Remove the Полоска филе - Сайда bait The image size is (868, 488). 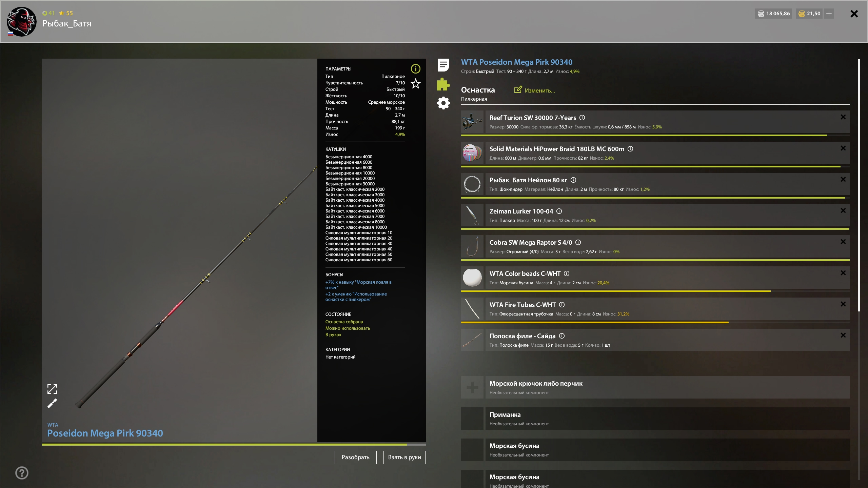tap(843, 335)
